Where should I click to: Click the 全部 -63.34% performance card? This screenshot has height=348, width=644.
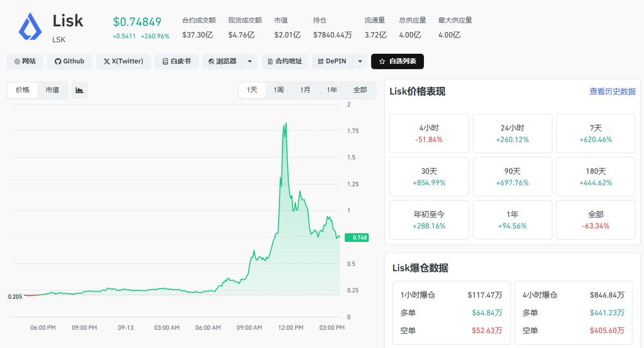(x=596, y=220)
